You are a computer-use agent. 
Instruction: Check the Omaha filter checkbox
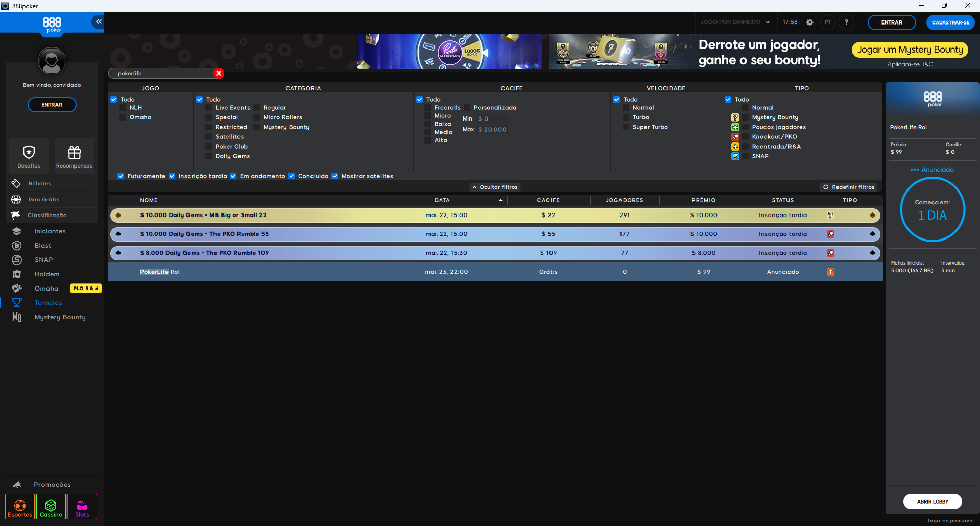click(123, 117)
